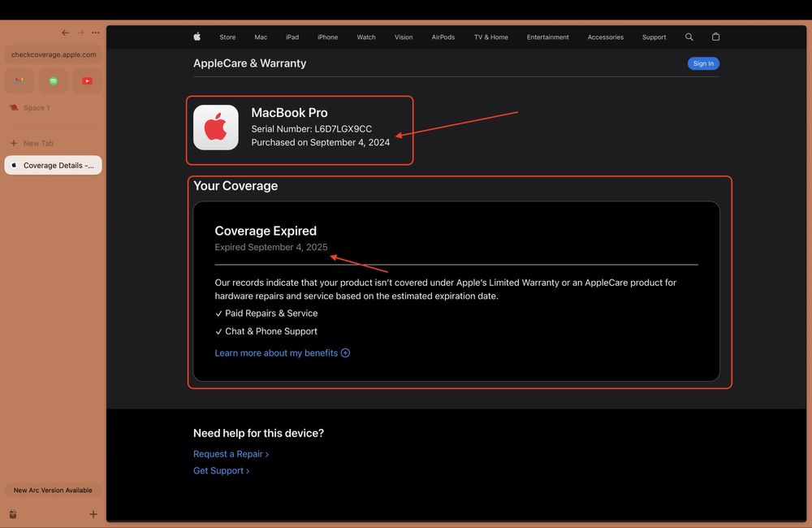Click the Space 1 label
Viewport: 812px width, 528px height.
click(x=37, y=108)
